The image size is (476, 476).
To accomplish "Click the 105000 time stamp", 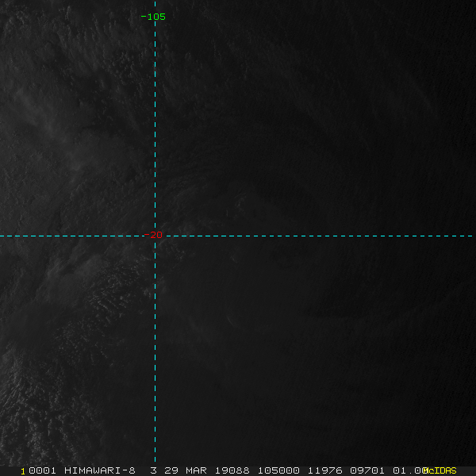I will coord(278,470).
